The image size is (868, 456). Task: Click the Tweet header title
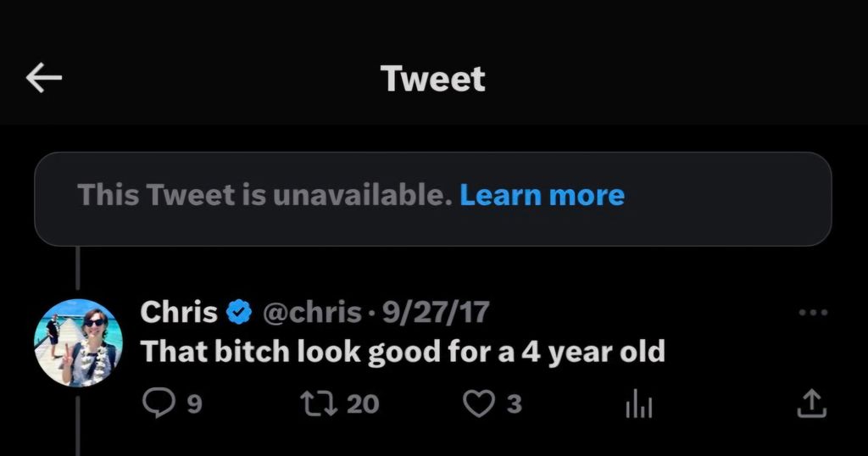pyautogui.click(x=433, y=79)
